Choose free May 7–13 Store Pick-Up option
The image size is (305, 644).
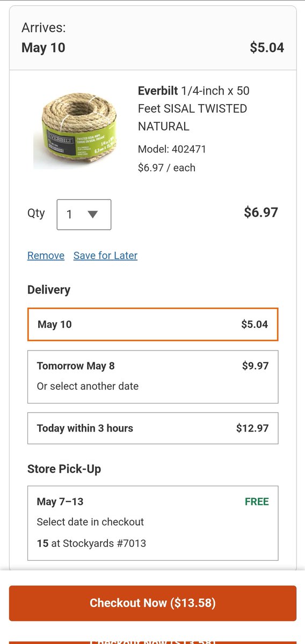tap(152, 523)
